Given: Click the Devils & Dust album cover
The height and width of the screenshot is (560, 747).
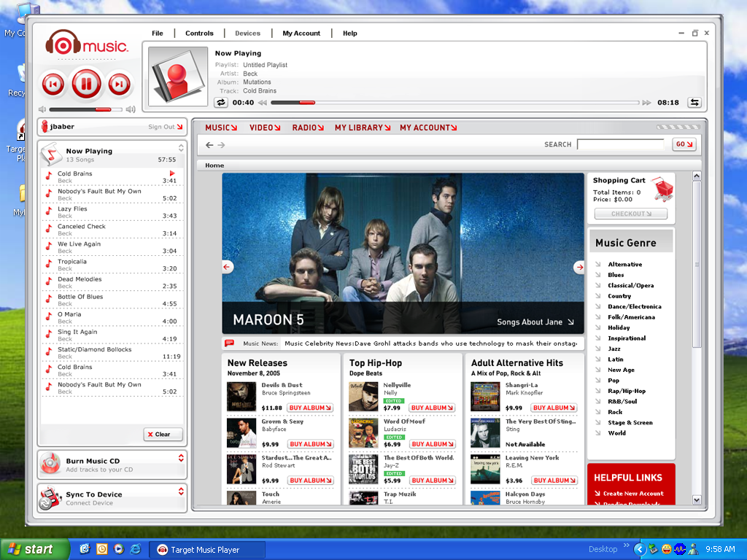Looking at the screenshot, I should coord(241,397).
